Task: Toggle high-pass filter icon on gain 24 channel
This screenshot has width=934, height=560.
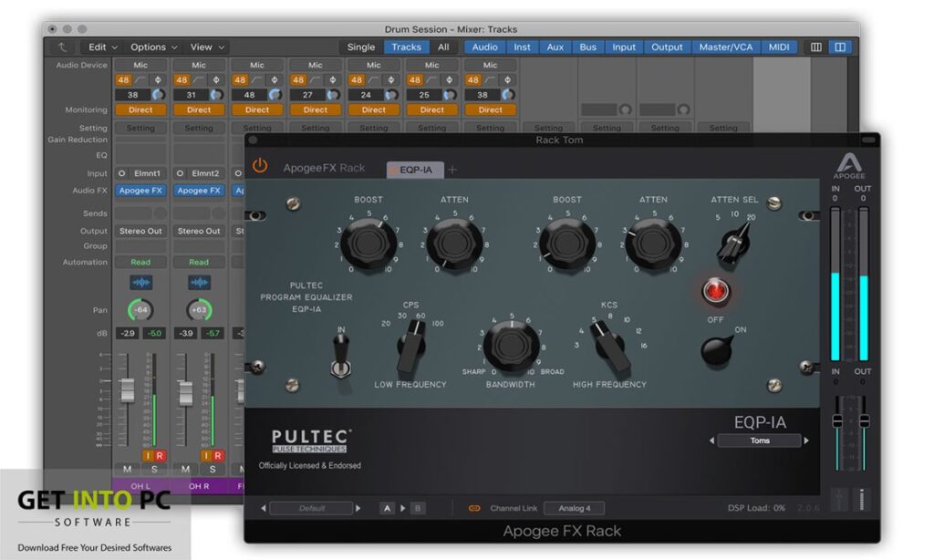Action: [x=373, y=80]
